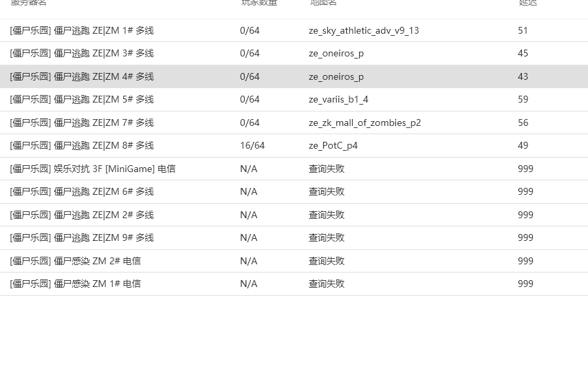
Task: Click map name ze_variis_b1_4
Action: [x=338, y=99]
